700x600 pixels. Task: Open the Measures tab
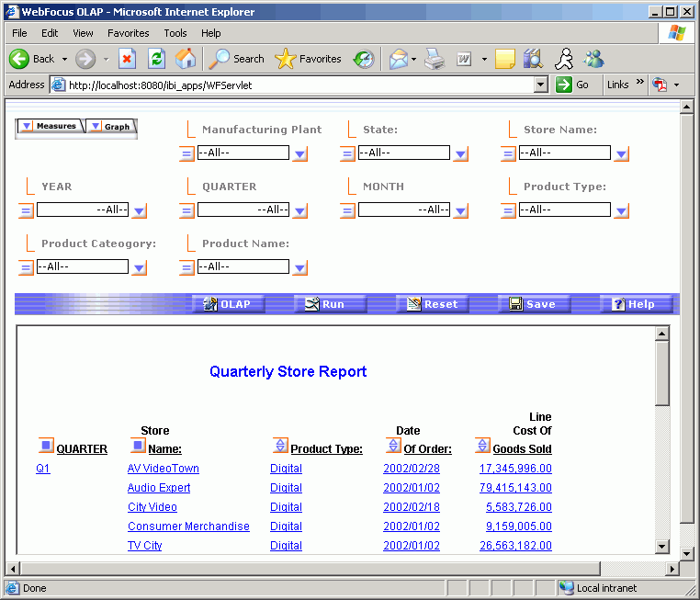click(x=50, y=126)
